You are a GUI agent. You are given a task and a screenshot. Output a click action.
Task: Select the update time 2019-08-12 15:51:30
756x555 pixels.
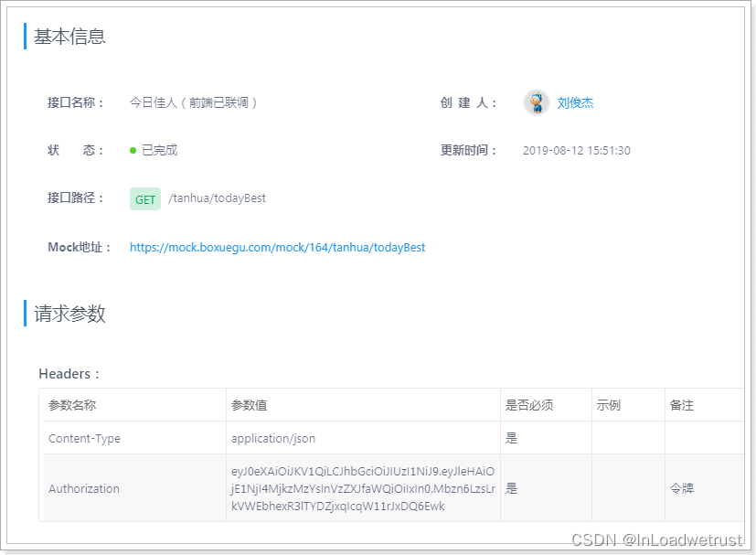(577, 151)
